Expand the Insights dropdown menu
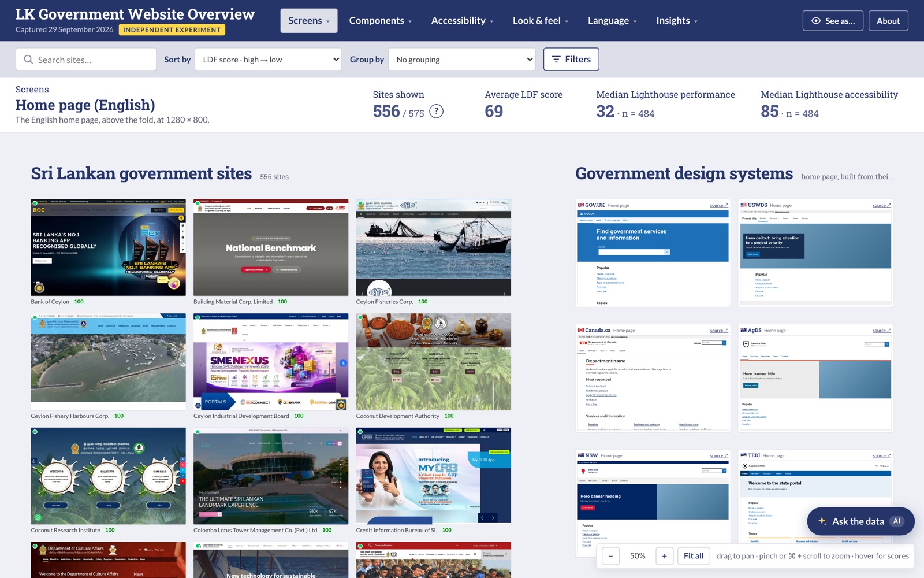 [x=677, y=21]
